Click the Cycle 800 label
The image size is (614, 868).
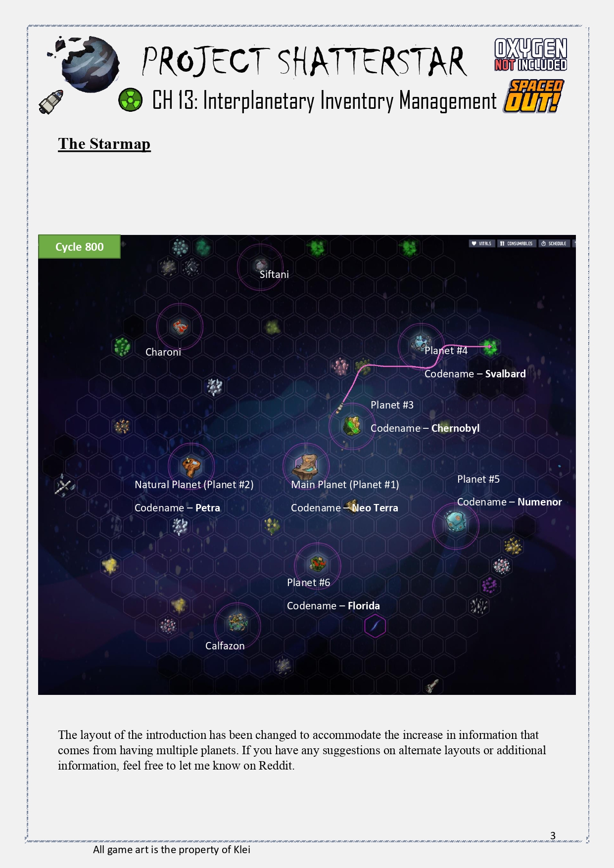(x=79, y=247)
